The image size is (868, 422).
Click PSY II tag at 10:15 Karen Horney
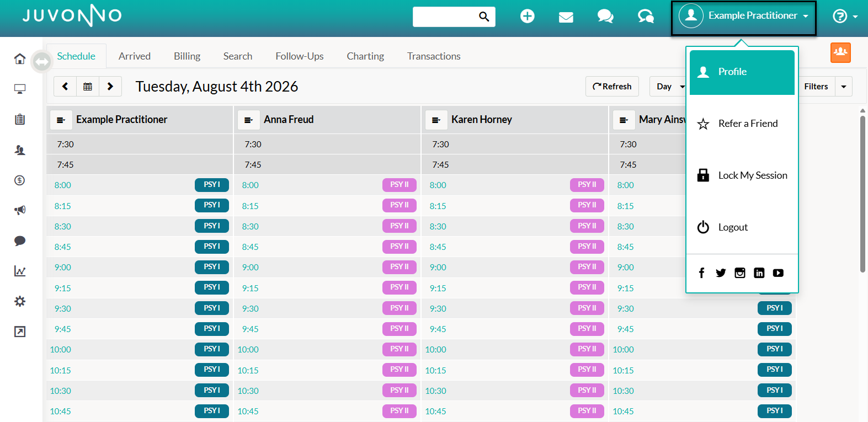tap(587, 370)
